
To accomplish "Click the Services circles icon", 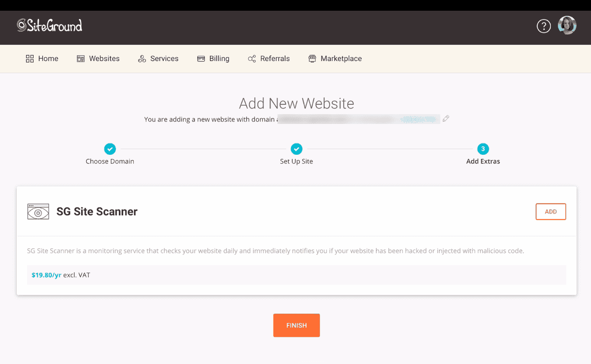I will click(142, 59).
